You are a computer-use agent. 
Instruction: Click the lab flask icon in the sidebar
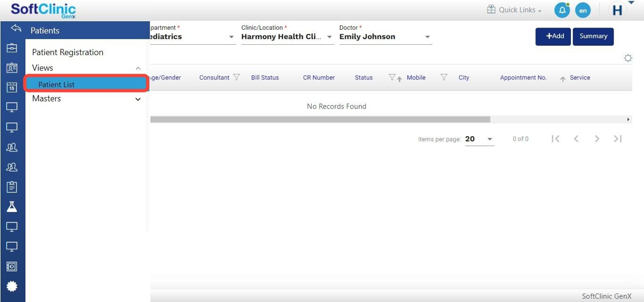(x=11, y=207)
